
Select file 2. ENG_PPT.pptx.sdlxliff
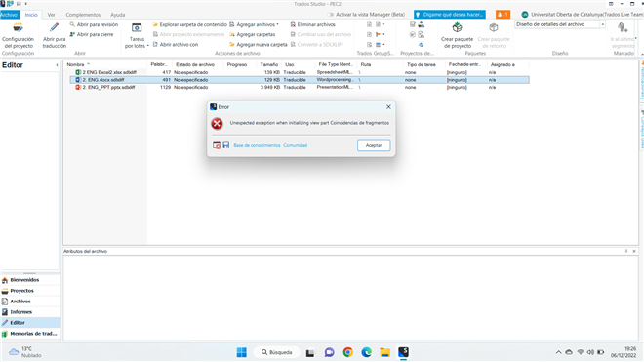click(x=299, y=87)
